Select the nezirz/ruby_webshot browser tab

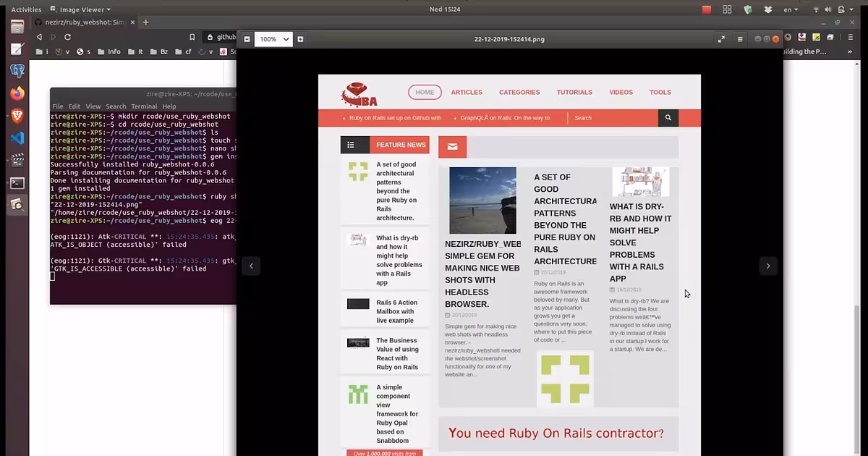pos(85,22)
